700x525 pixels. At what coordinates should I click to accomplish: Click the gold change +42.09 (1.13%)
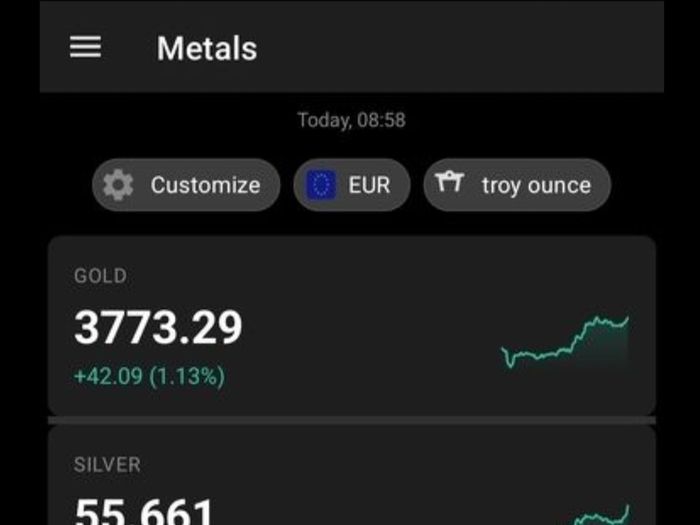click(x=150, y=376)
